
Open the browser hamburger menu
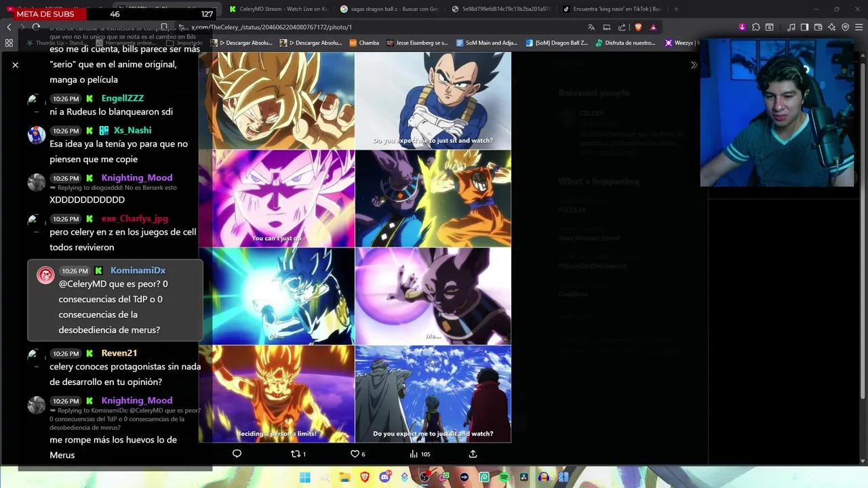click(856, 27)
